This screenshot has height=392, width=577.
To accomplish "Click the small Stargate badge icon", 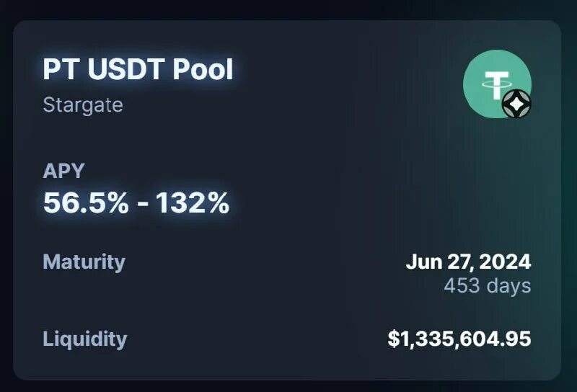I will 516,104.
